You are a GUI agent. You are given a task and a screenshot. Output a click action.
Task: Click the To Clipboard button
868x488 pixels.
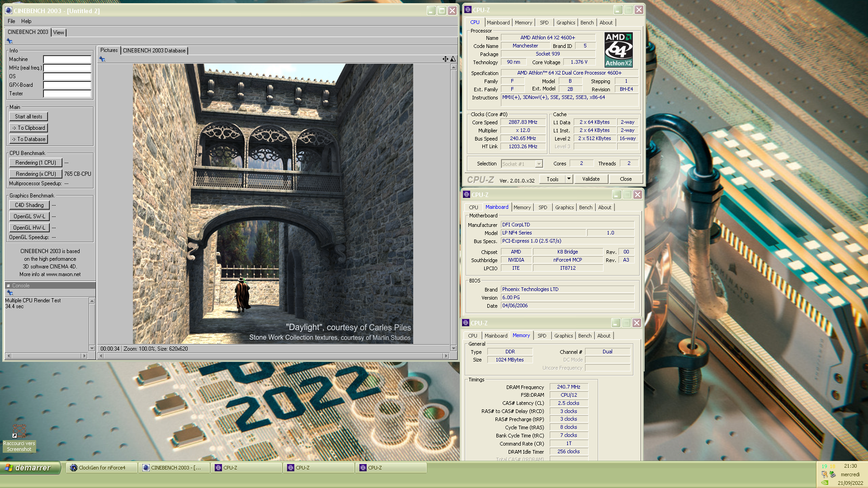(x=28, y=128)
